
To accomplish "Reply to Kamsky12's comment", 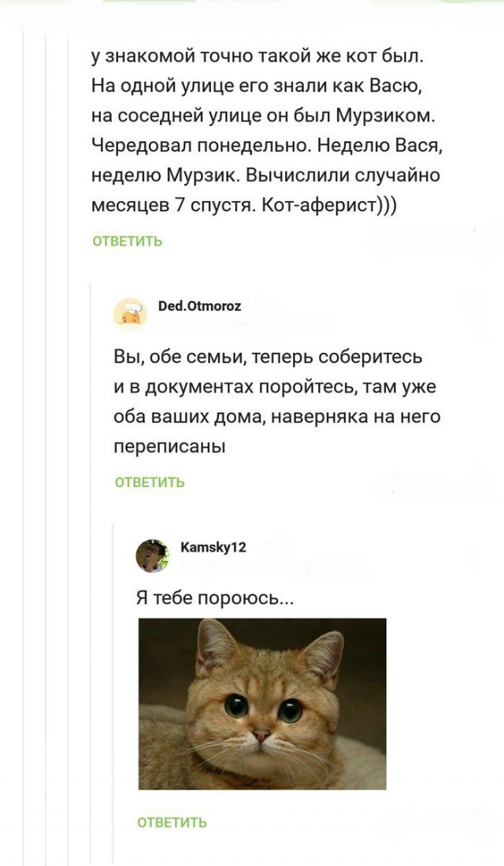I will (172, 823).
